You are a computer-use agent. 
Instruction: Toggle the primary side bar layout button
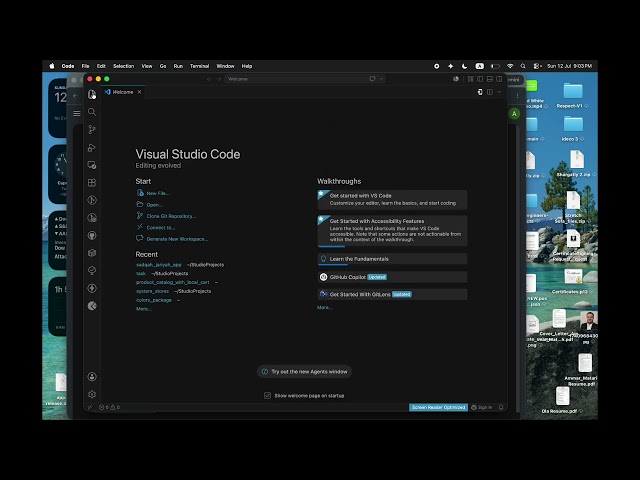480,79
